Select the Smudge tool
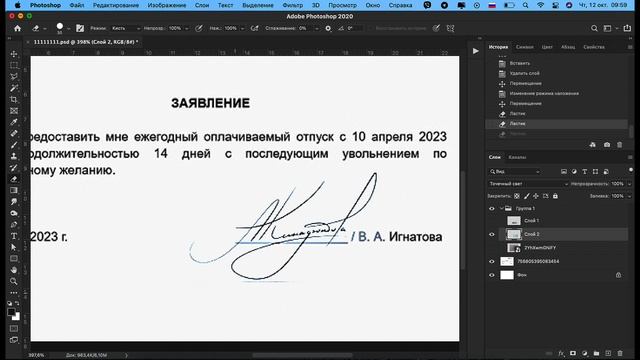Image resolution: width=640 pixels, height=360 pixels. tap(14, 202)
